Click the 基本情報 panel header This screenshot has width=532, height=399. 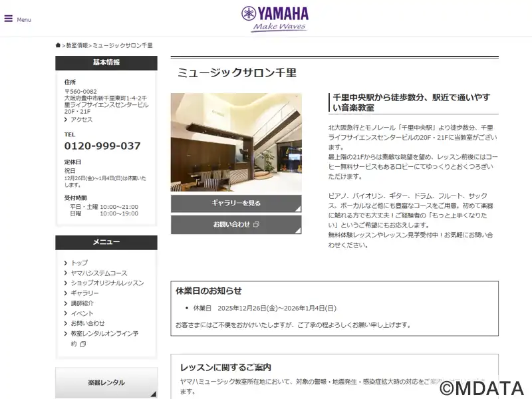tap(106, 63)
